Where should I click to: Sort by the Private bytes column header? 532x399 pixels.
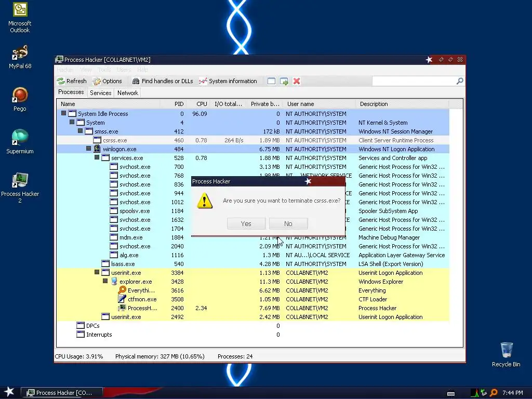tap(264, 104)
